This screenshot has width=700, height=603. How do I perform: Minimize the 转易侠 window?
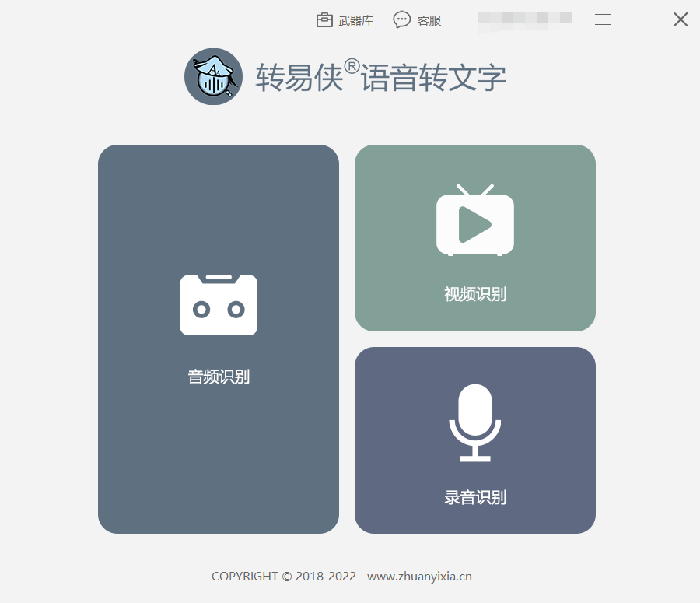[x=642, y=22]
